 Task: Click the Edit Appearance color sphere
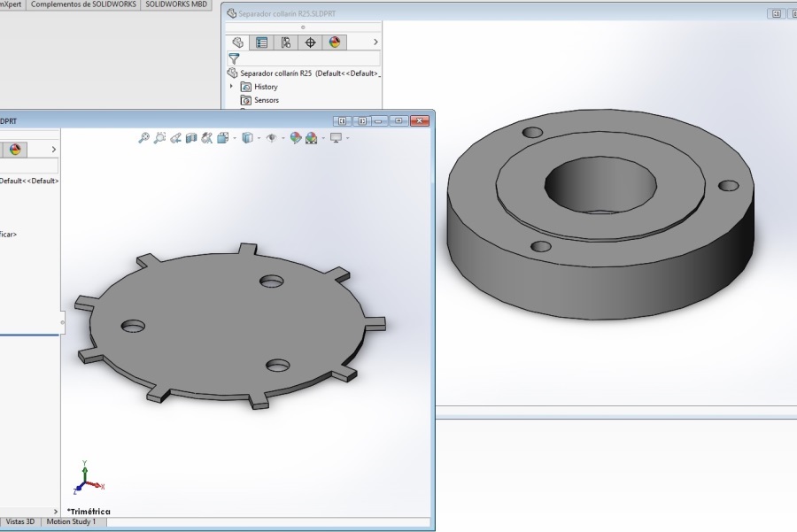[x=297, y=137]
